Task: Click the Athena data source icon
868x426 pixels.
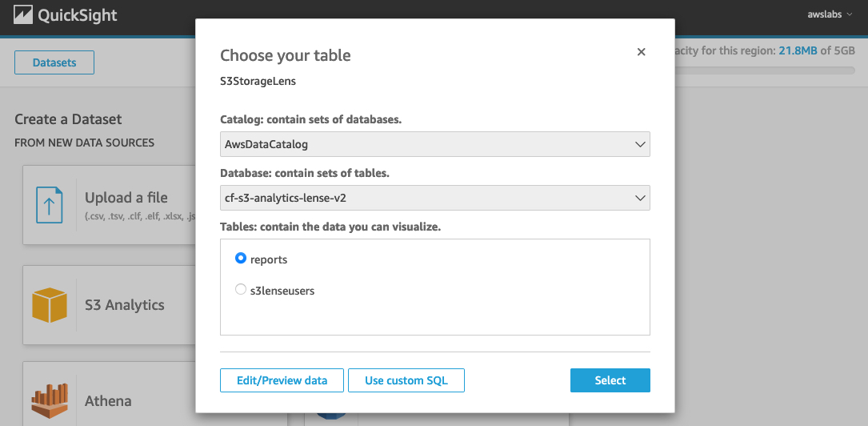Action: pos(50,400)
